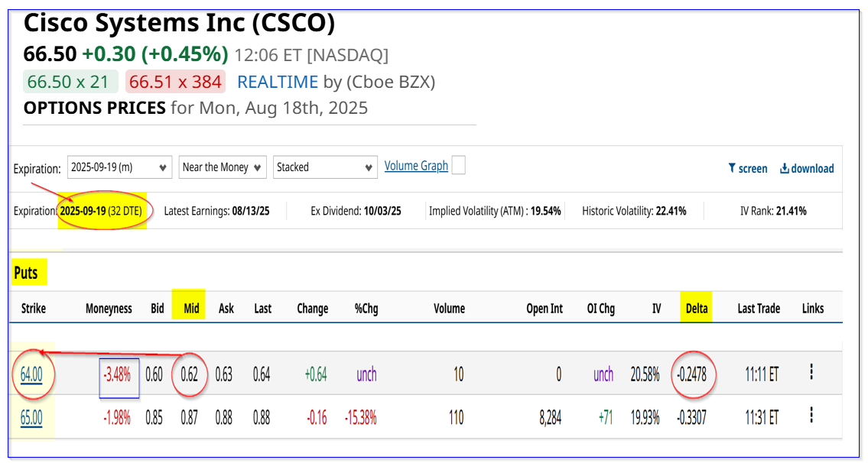Viewport: 868px width, 463px height.
Task: Click the -0.3307 delta value
Action: pyautogui.click(x=692, y=418)
